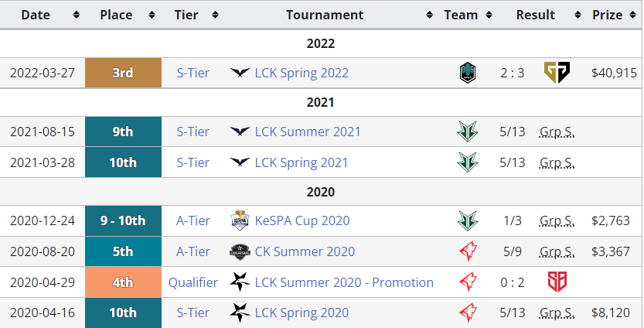
Task: Click the LCK logo beside LCK Summer 2021
Action: pyautogui.click(x=240, y=132)
